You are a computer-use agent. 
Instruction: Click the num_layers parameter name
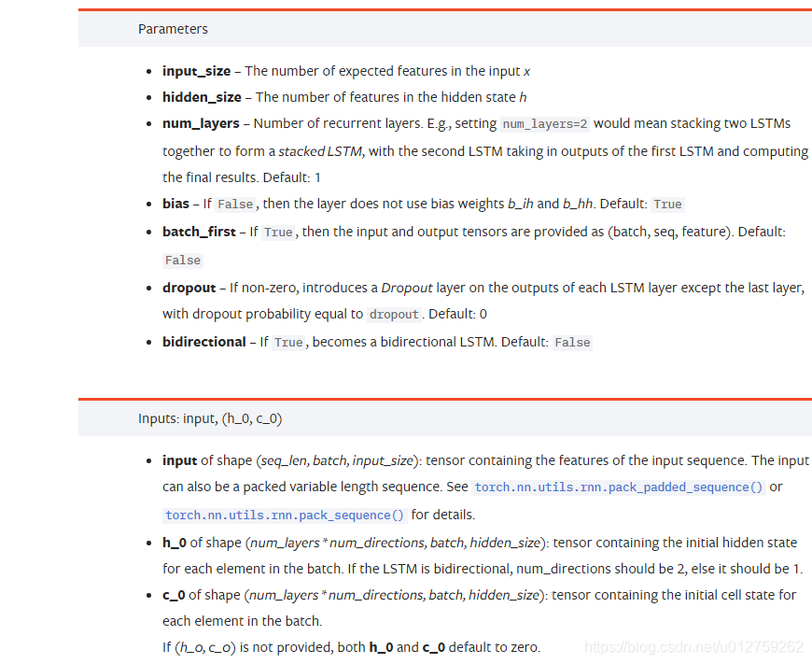(201, 124)
